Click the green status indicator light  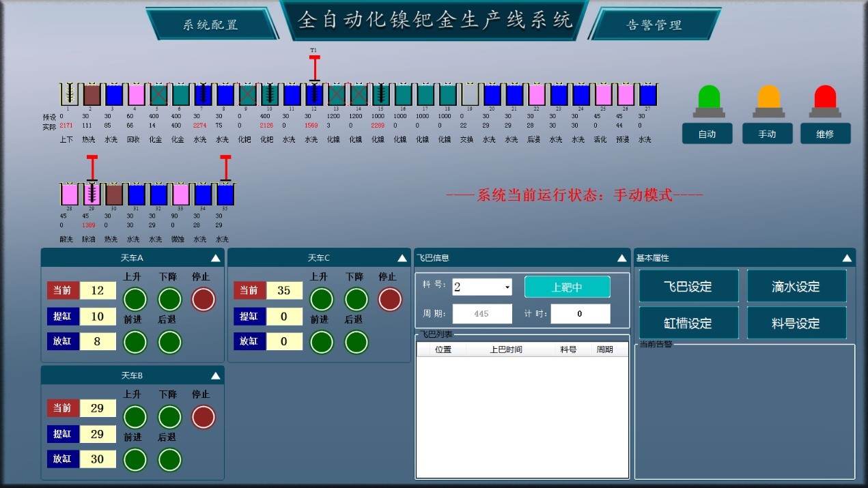709,101
